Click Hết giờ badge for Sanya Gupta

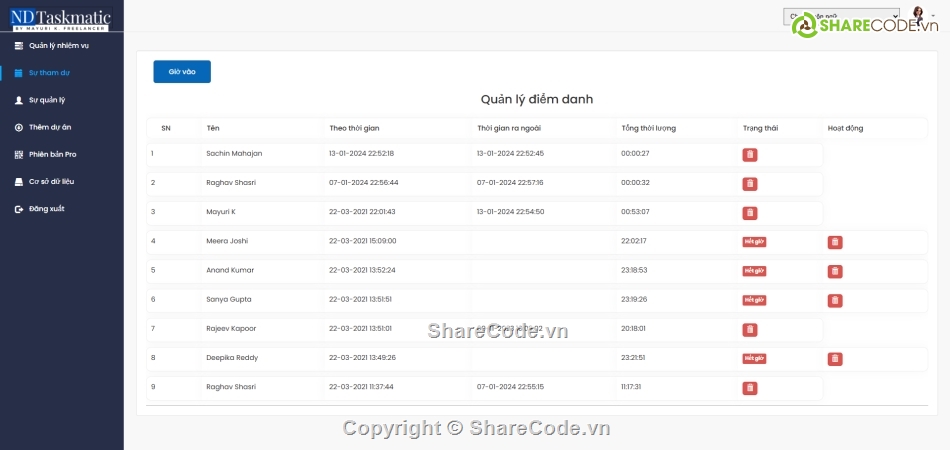pos(754,300)
